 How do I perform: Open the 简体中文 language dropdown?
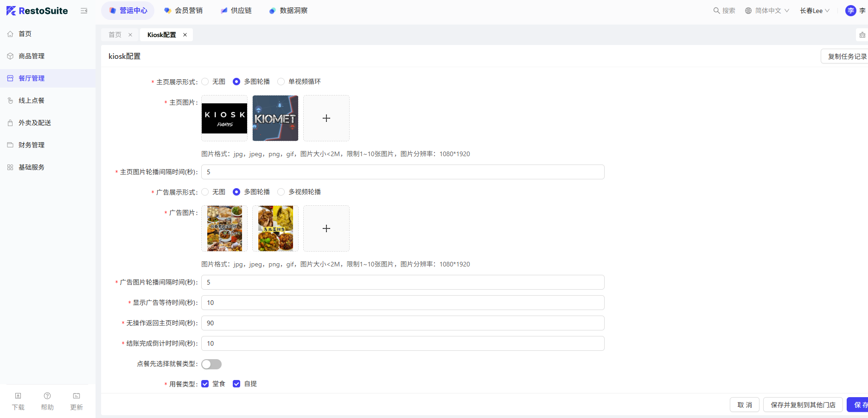(767, 11)
